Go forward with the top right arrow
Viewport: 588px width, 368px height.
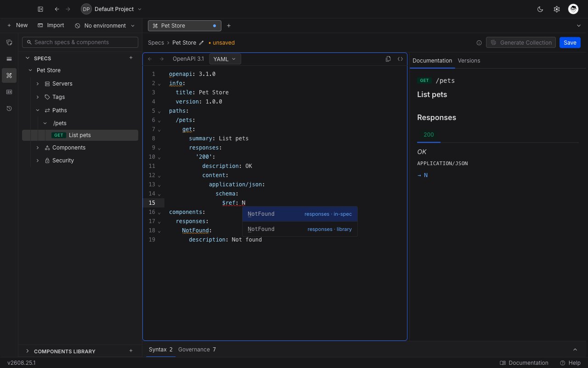point(68,9)
